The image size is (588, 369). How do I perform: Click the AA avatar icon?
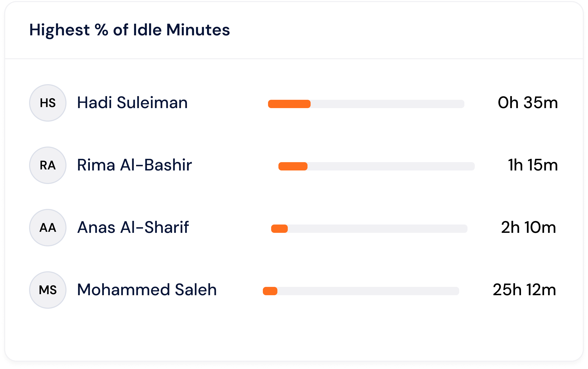48,228
